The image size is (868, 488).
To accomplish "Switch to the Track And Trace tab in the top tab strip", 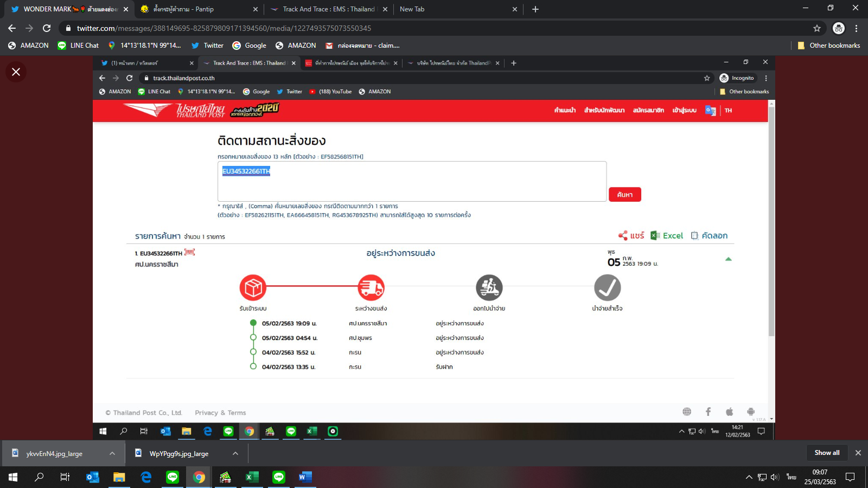I will (329, 9).
